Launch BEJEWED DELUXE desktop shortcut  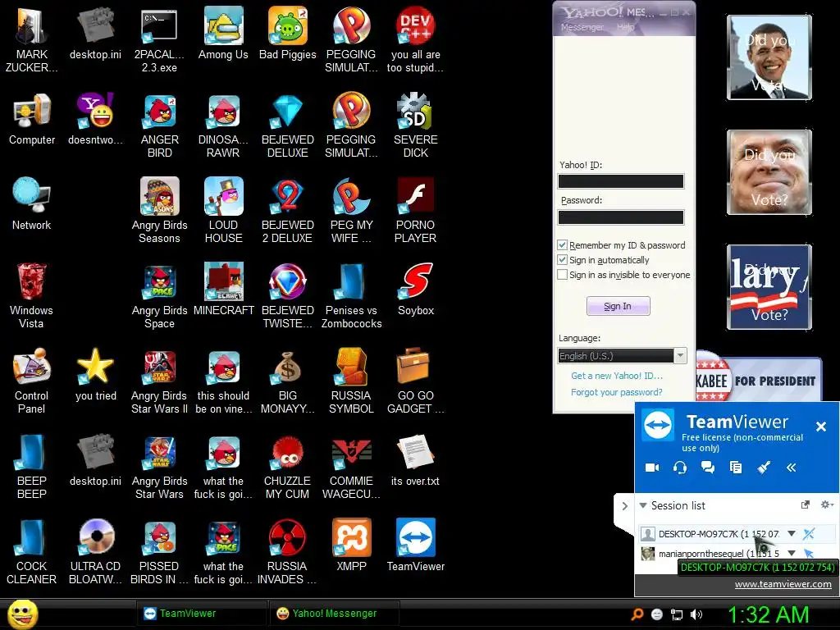coord(288,125)
